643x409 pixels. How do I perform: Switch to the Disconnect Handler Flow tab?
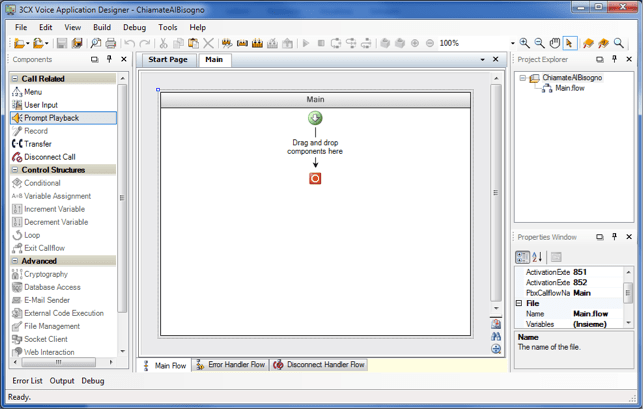[x=319, y=365]
